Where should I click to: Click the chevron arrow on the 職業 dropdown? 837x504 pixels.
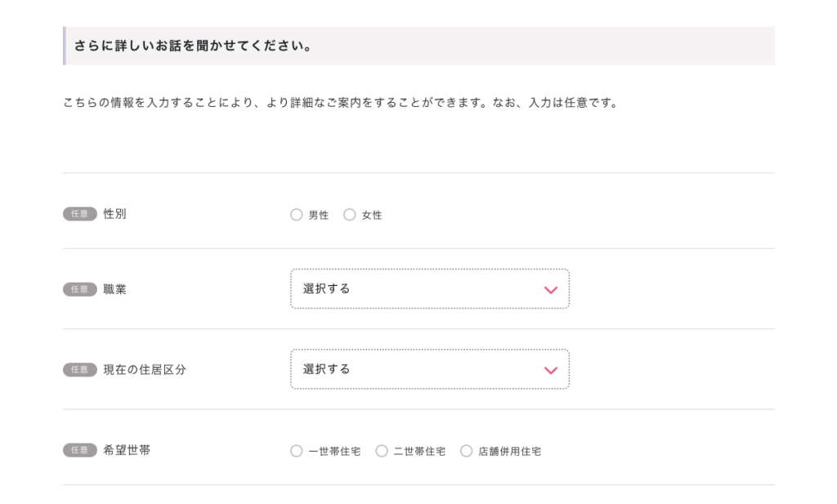click(x=550, y=290)
